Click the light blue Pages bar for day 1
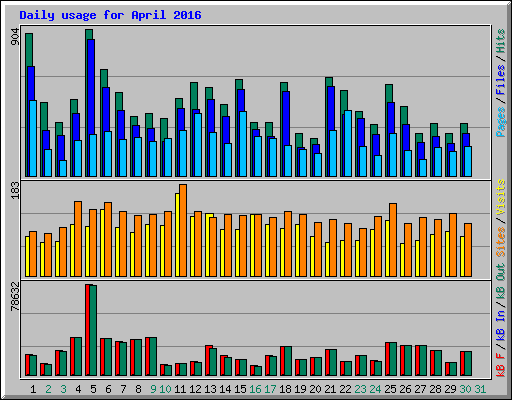Image resolution: width=512 pixels, height=400 pixels. coord(33,138)
